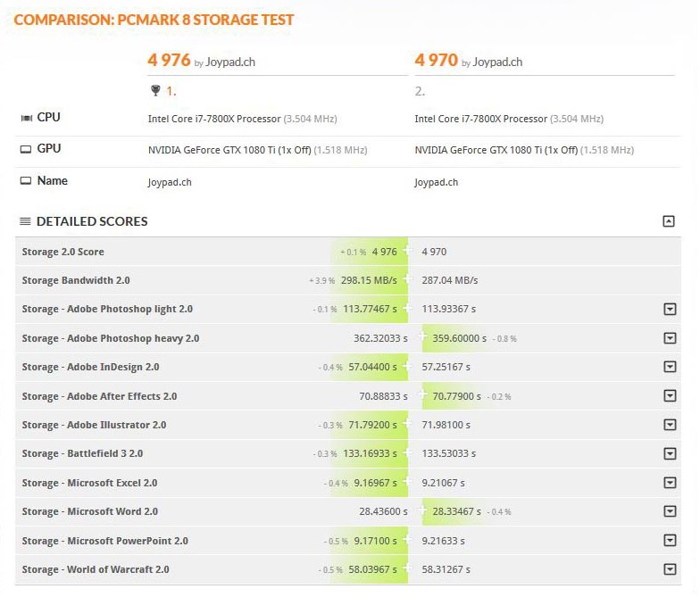Click the 70.88833 s After Effects value
This screenshot has width=700, height=597.
tap(384, 396)
